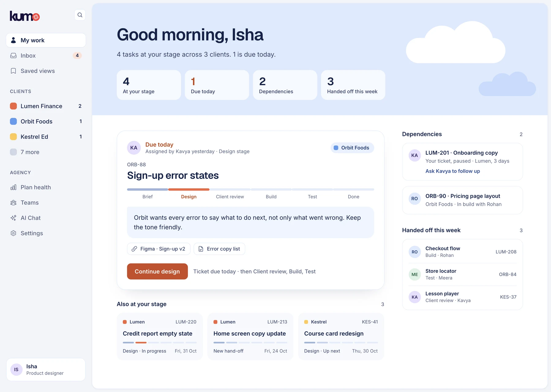The image size is (551, 392).
Task: Open the Error copy list attachment
Action: point(219,249)
